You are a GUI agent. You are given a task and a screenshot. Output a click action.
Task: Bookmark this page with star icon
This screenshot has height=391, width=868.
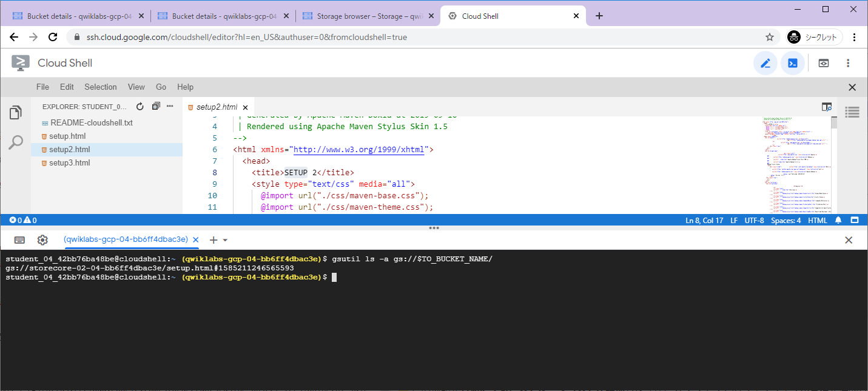770,37
